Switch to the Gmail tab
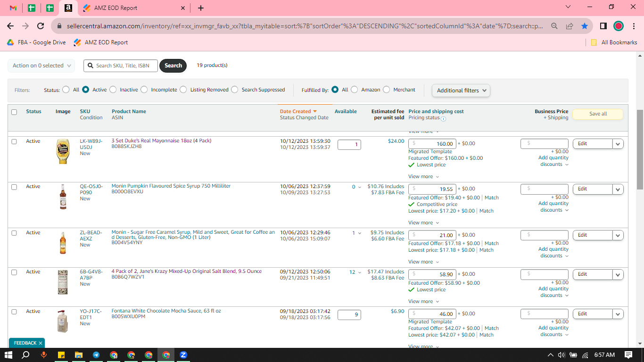The height and width of the screenshot is (362, 644). pyautogui.click(x=13, y=8)
